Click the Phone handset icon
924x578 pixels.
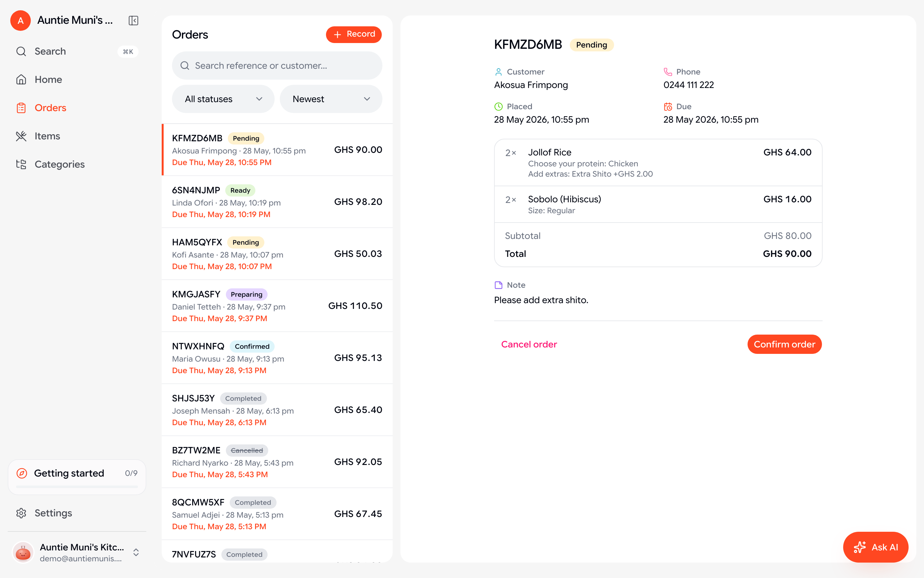click(667, 72)
